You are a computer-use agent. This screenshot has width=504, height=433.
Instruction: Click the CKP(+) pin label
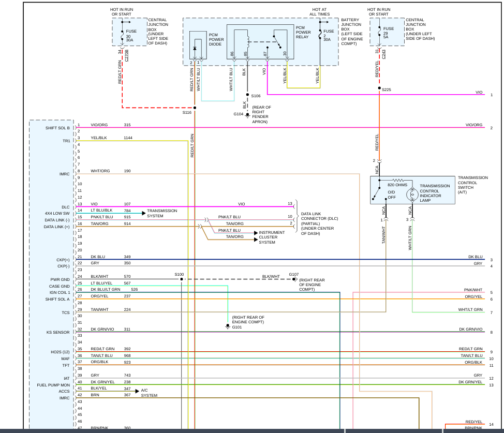63,260
